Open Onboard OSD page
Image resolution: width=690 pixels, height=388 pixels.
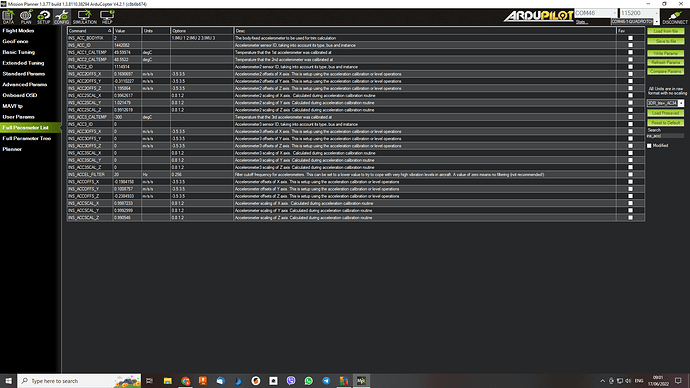pyautogui.click(x=20, y=95)
